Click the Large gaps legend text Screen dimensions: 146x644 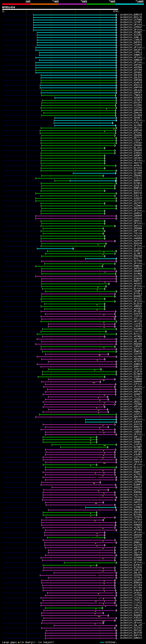tap(28, 642)
